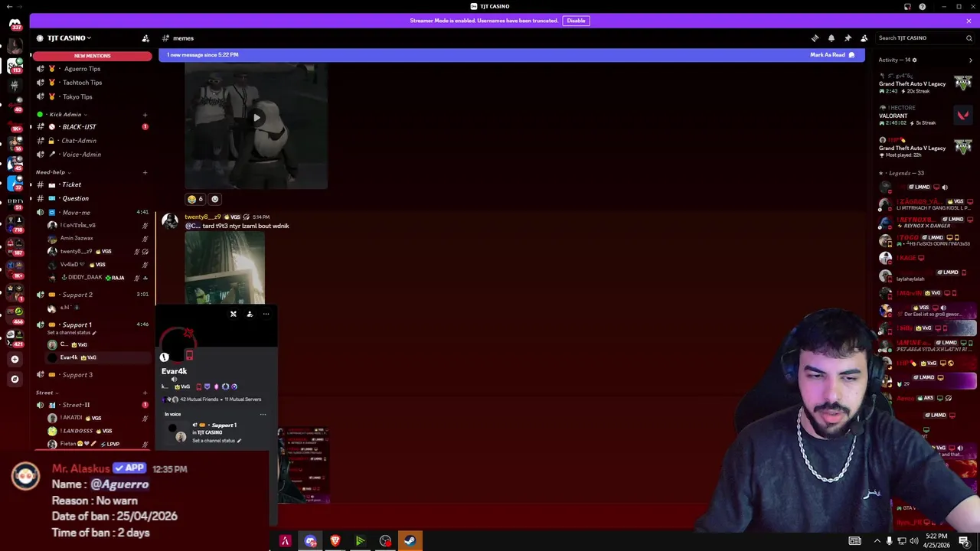The width and height of the screenshot is (980, 551).
Task: Open taskbar clock showing 5:22 PM
Action: pos(937,540)
